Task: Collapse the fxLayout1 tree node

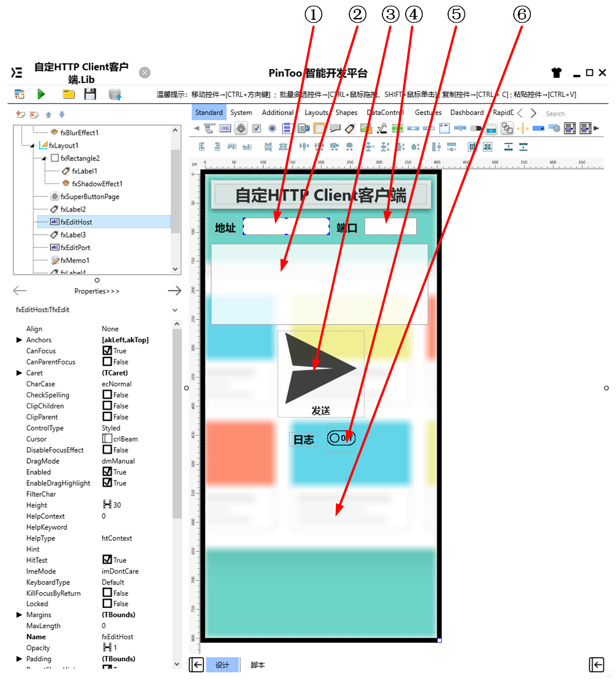Action: (32, 146)
